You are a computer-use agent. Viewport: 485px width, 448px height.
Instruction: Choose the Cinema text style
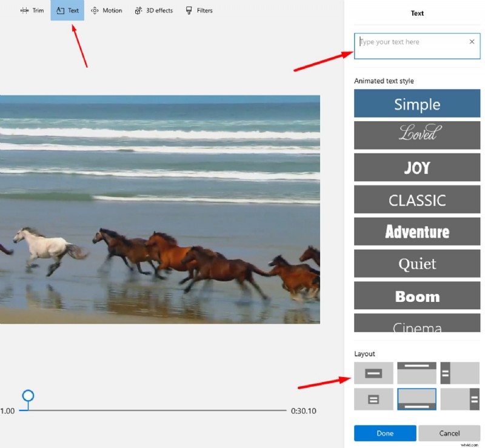[416, 325]
